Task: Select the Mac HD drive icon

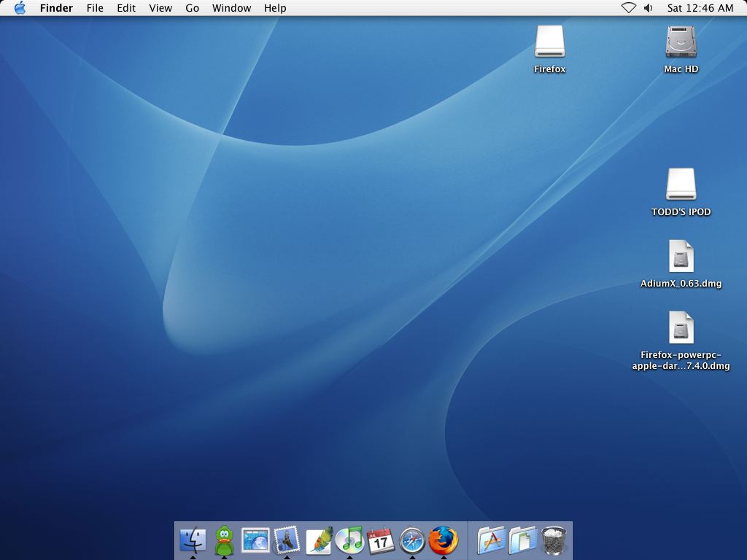Action: pyautogui.click(x=681, y=42)
